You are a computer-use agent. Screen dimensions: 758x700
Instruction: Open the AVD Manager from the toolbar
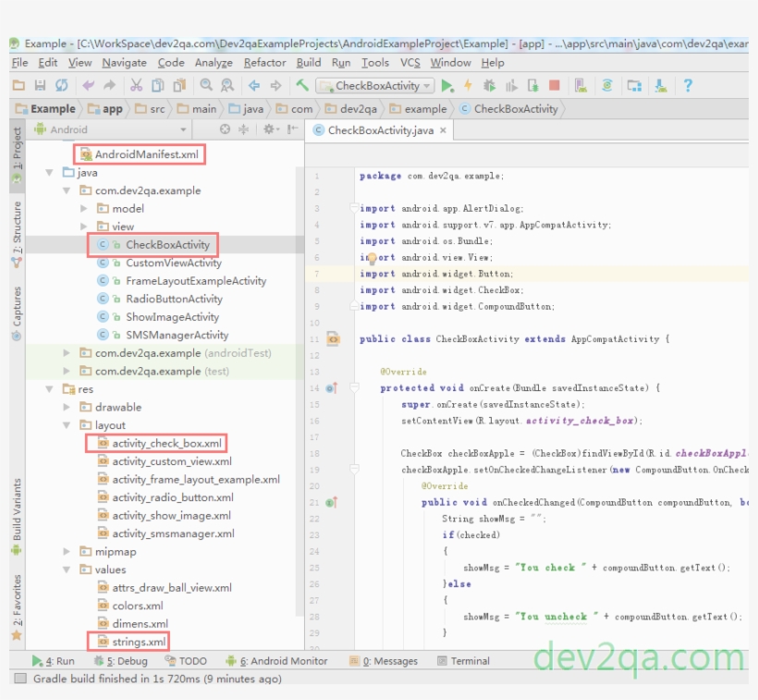(x=580, y=85)
